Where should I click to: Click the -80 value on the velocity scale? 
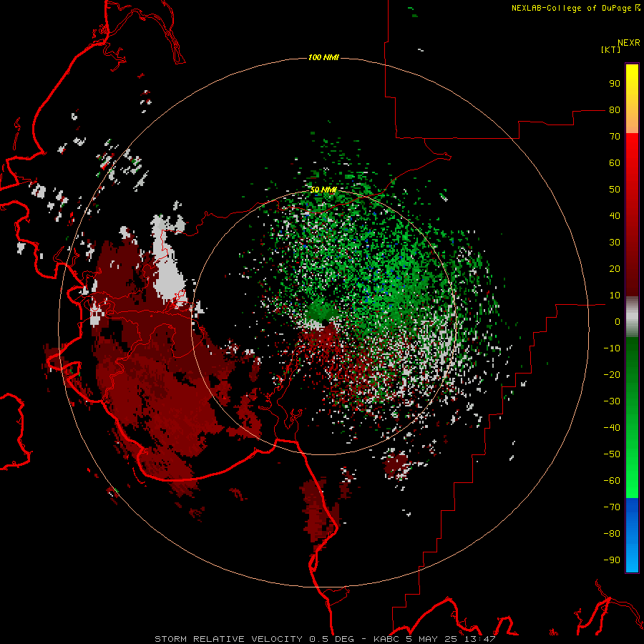coord(612,534)
